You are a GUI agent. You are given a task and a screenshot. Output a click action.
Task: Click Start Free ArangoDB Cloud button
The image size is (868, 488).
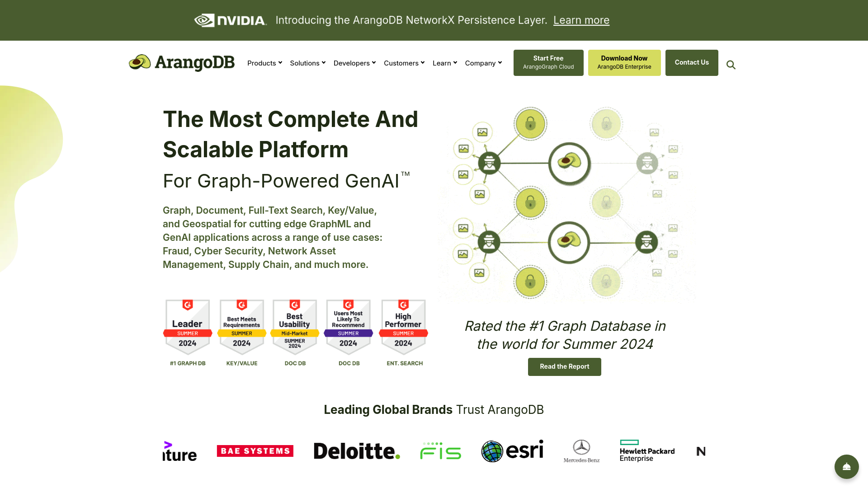(548, 62)
